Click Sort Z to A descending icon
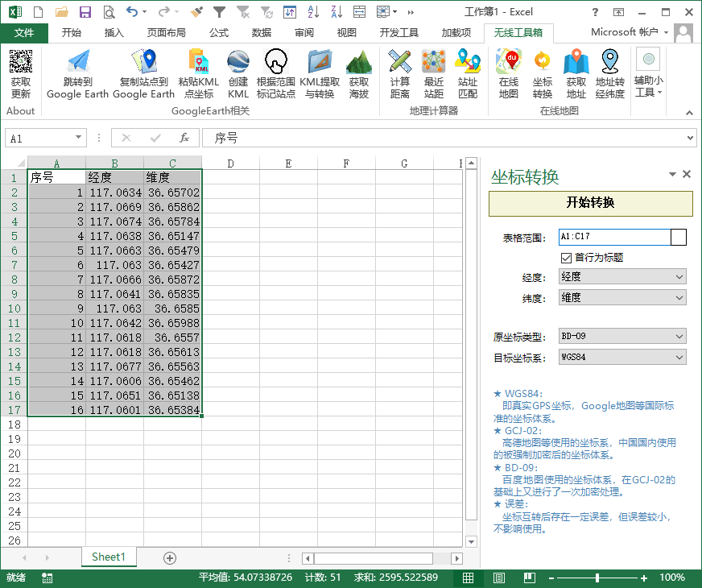Image resolution: width=702 pixels, height=588 pixels. click(x=337, y=12)
